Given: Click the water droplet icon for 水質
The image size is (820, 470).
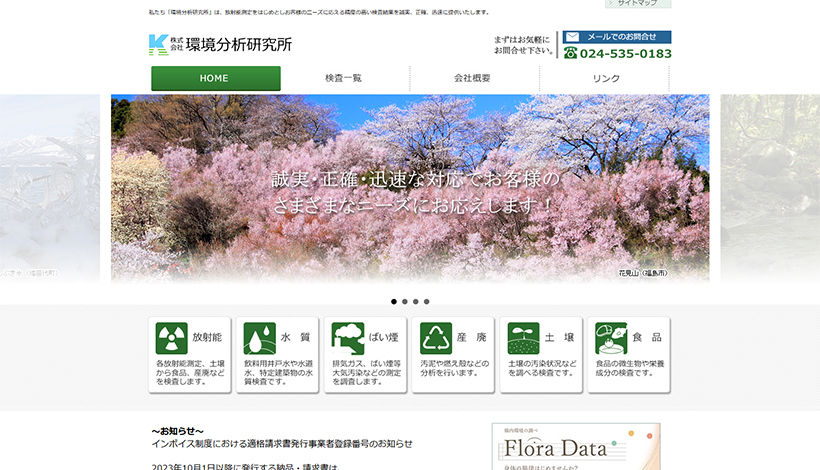Looking at the screenshot, I should tap(259, 338).
